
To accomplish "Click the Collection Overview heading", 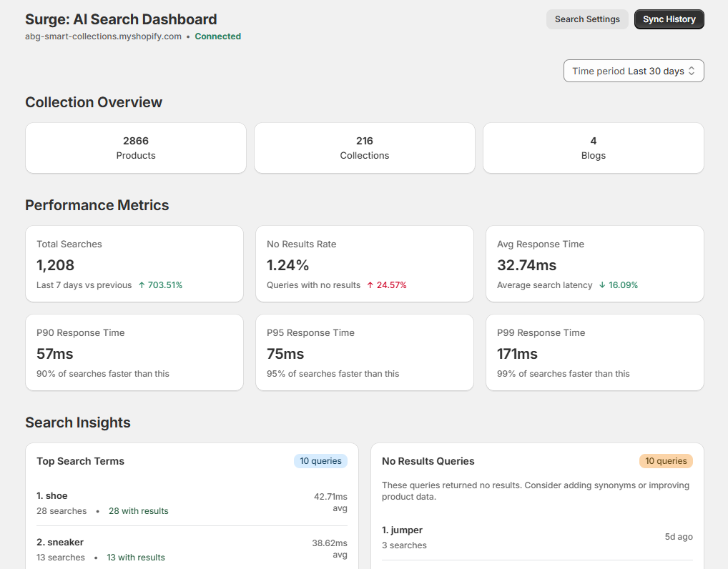I will pyautogui.click(x=93, y=102).
